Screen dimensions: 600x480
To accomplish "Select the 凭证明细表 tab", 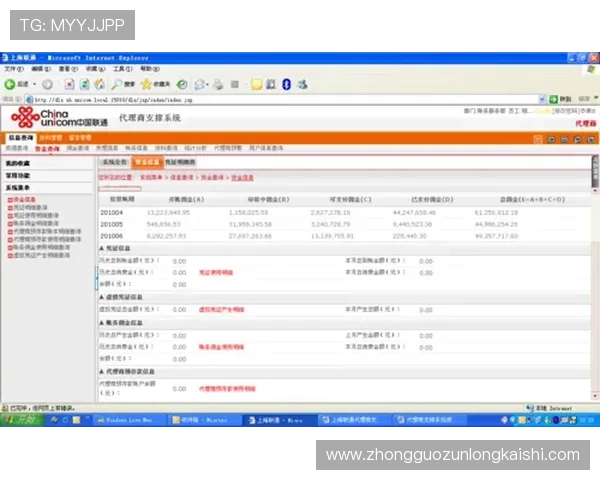I will [x=180, y=161].
